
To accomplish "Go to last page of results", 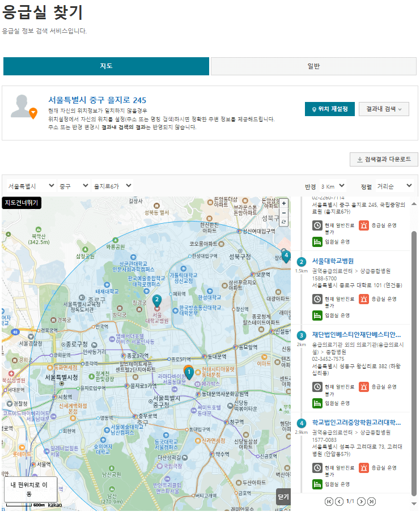I will pyautogui.click(x=372, y=501).
